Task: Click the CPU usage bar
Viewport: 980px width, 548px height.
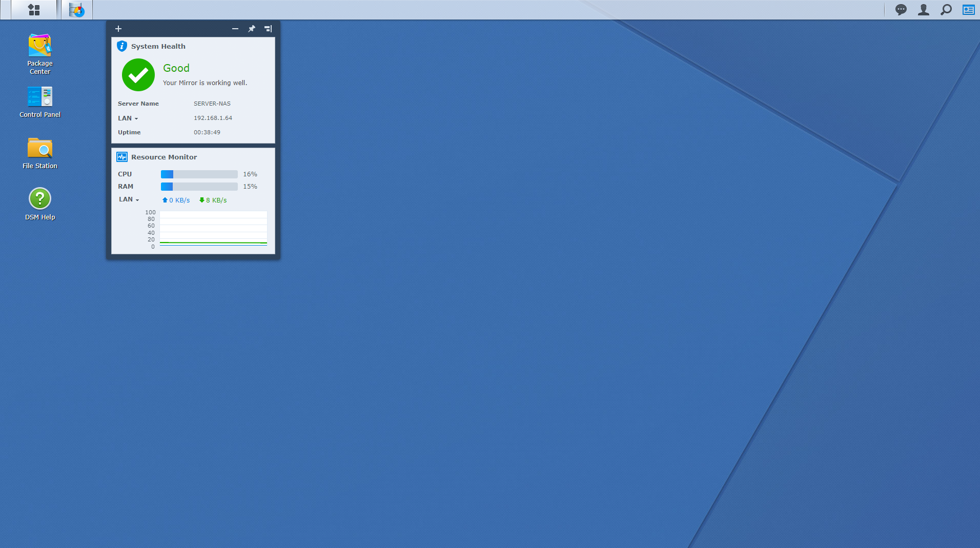Action: click(x=199, y=174)
